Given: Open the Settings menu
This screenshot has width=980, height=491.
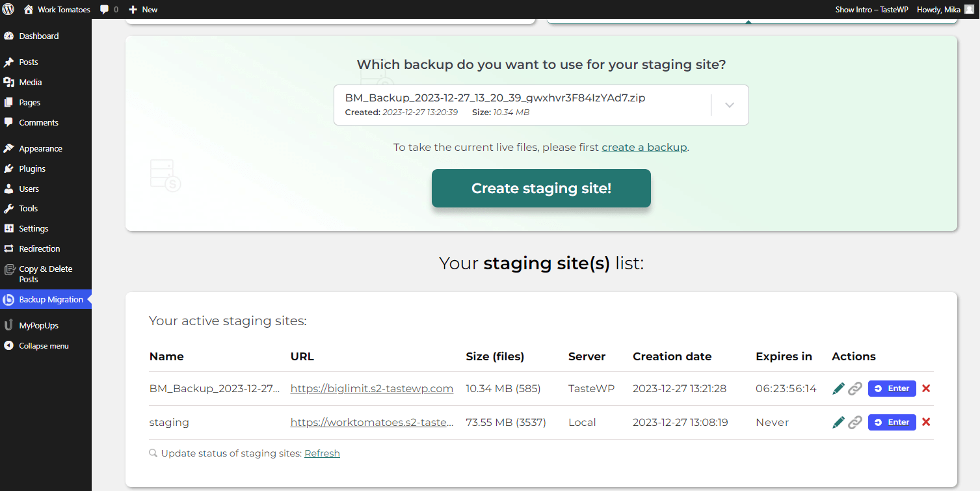Looking at the screenshot, I should coord(46,229).
